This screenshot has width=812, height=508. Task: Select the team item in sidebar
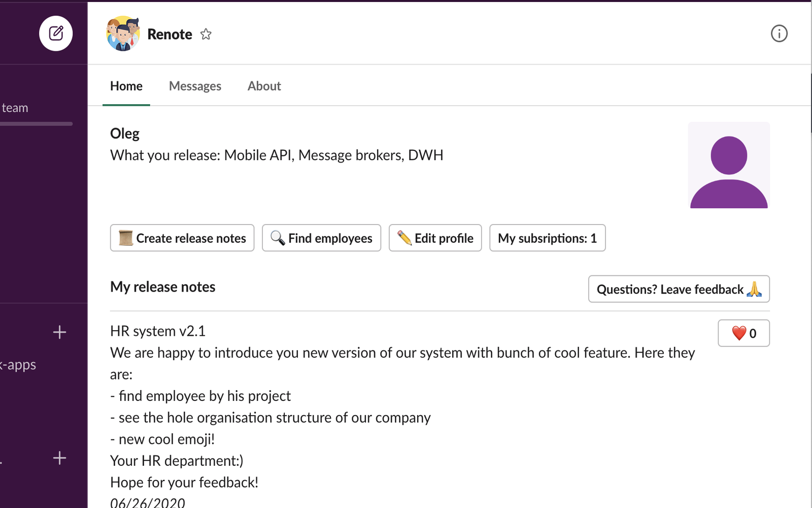[x=15, y=108]
